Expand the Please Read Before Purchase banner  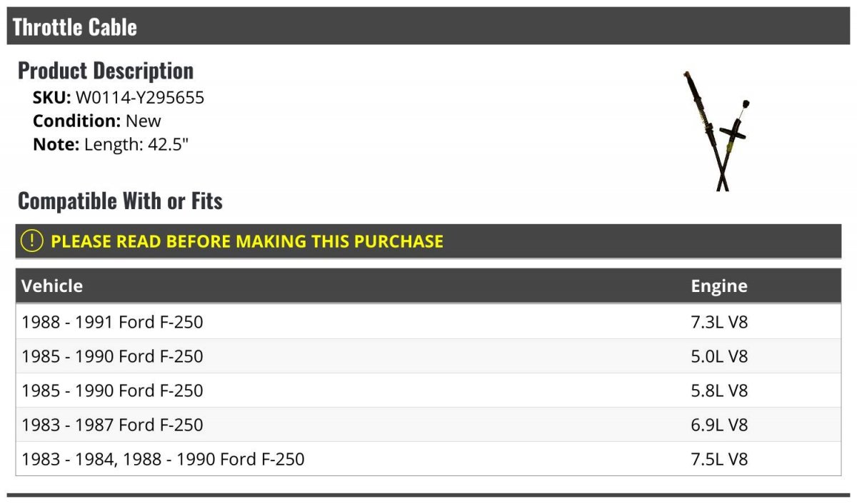(x=246, y=241)
